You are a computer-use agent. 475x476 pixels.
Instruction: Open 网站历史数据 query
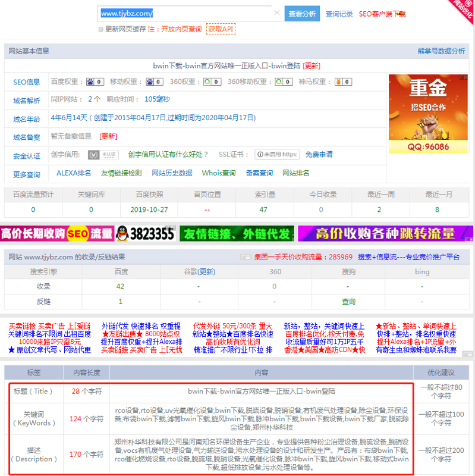pyautogui.click(x=172, y=173)
